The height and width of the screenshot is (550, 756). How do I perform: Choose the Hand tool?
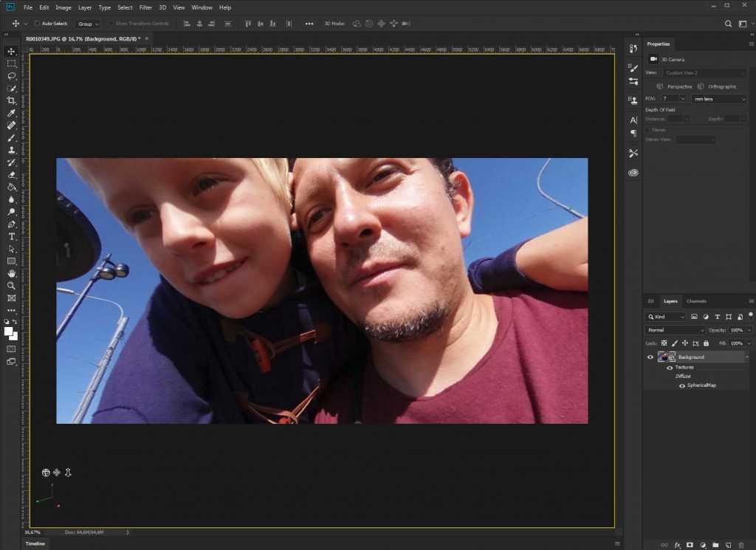coord(11,273)
